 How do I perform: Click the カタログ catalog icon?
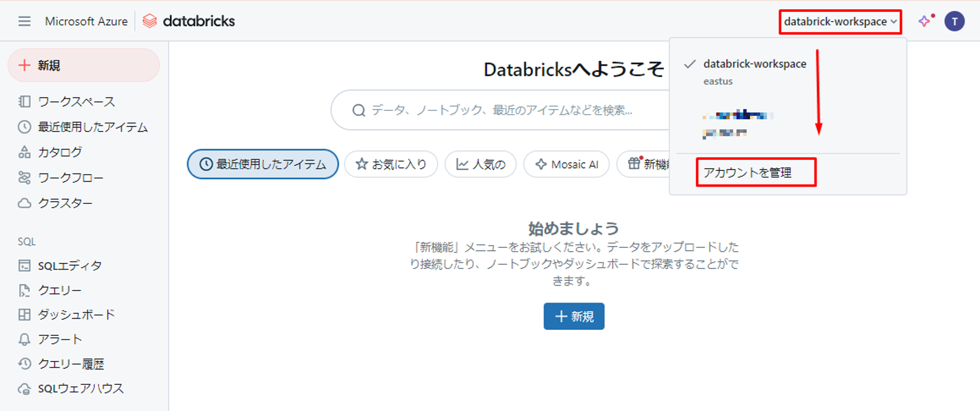pyautogui.click(x=24, y=152)
